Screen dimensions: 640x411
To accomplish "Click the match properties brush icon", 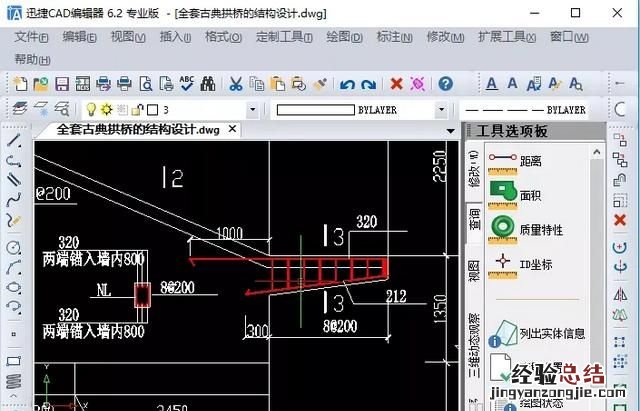I will click(320, 84).
